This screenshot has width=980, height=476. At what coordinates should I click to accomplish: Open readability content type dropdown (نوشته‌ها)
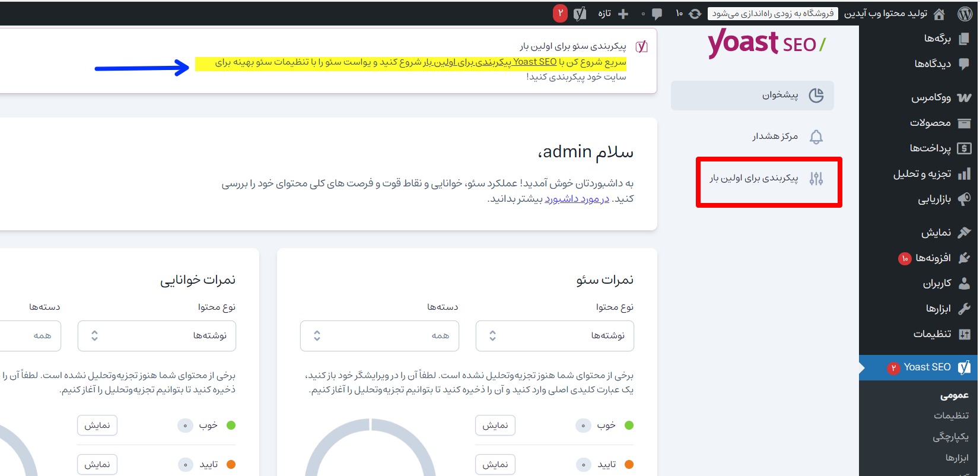(x=157, y=336)
